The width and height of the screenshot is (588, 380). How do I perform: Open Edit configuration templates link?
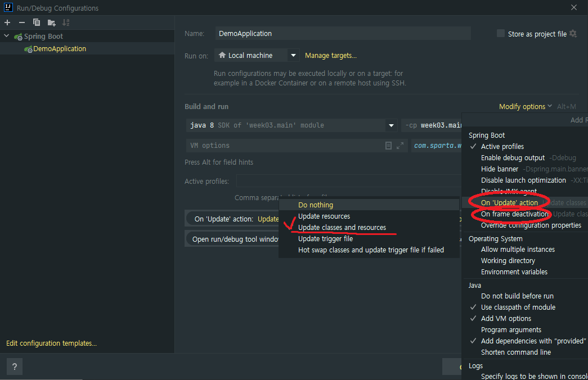(x=51, y=343)
